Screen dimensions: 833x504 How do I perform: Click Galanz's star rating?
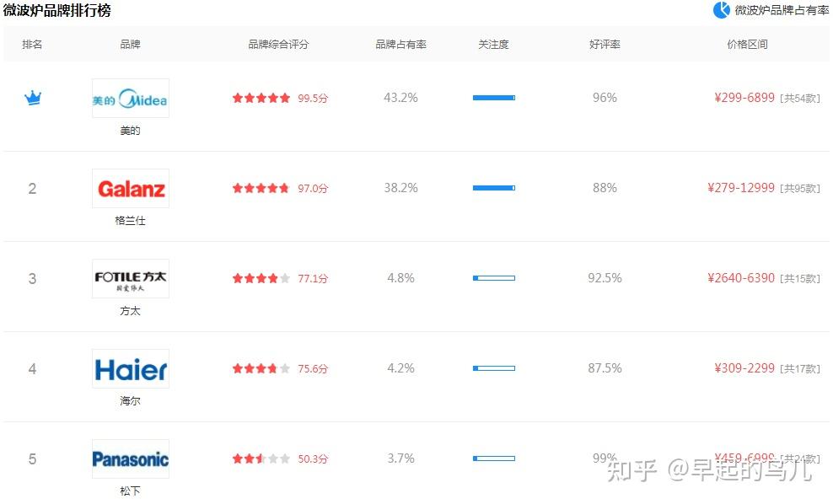click(x=261, y=188)
